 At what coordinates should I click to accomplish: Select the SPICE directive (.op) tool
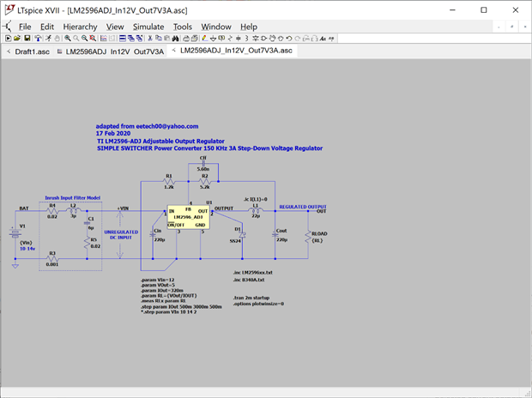pos(331,39)
